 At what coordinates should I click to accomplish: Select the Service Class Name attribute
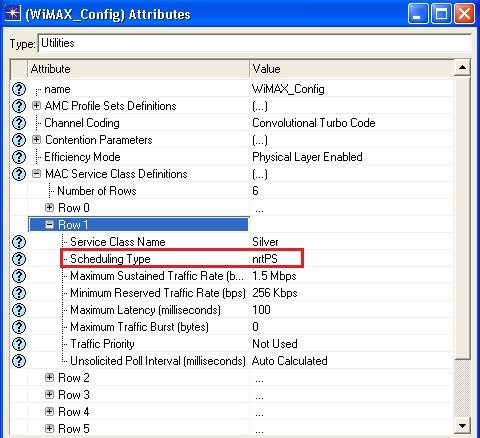tap(118, 242)
